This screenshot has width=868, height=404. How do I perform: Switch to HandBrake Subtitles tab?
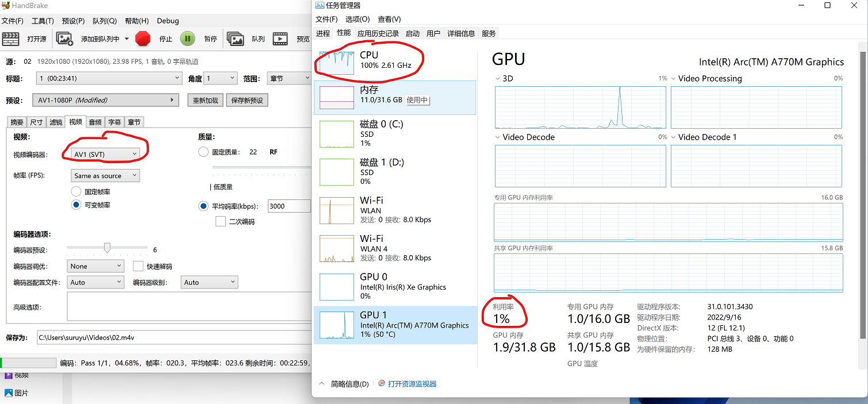click(114, 122)
